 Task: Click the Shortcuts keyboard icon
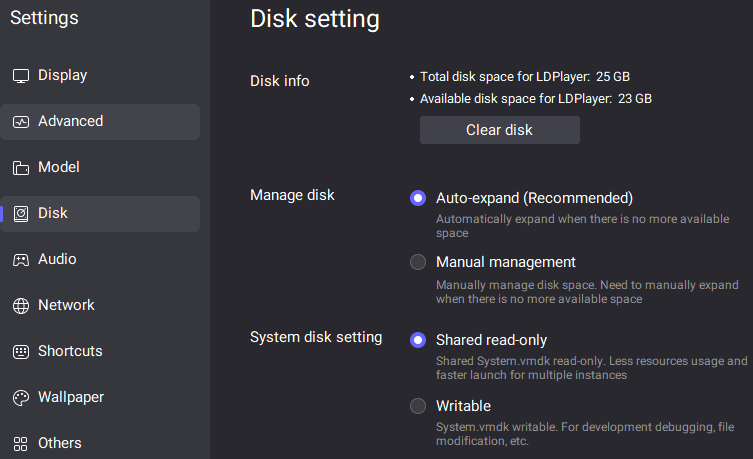click(21, 352)
